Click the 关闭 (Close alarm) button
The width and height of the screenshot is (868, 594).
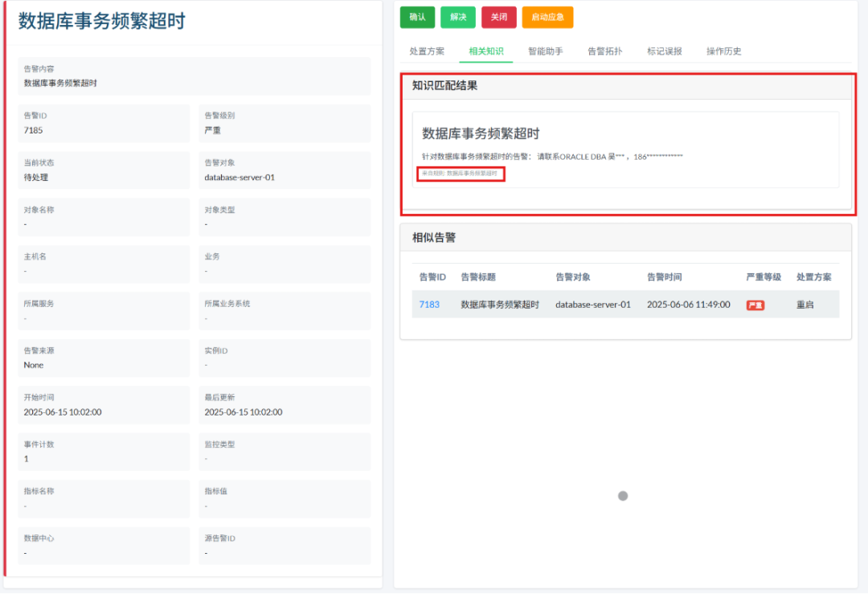point(498,17)
